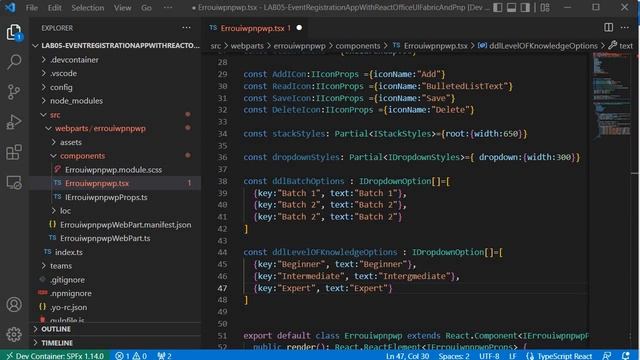Screen dimensions: 640x360
Task: Click the code minimap overview
Action: click(611, 98)
